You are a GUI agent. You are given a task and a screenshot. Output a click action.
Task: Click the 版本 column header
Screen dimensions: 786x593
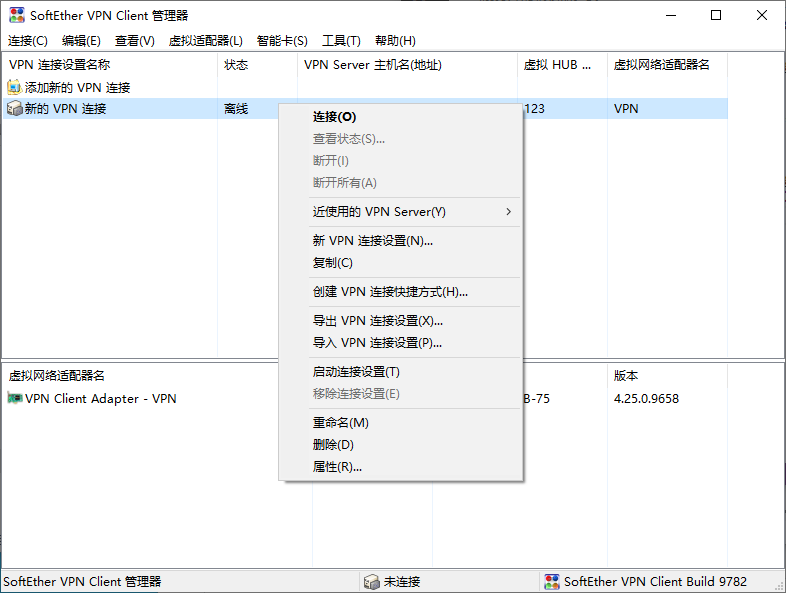[x=668, y=375]
